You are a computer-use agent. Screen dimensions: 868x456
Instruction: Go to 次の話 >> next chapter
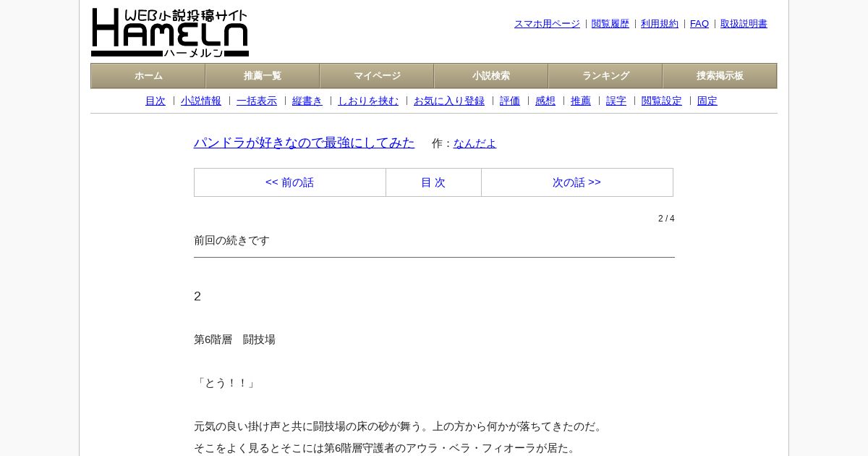pos(576,182)
